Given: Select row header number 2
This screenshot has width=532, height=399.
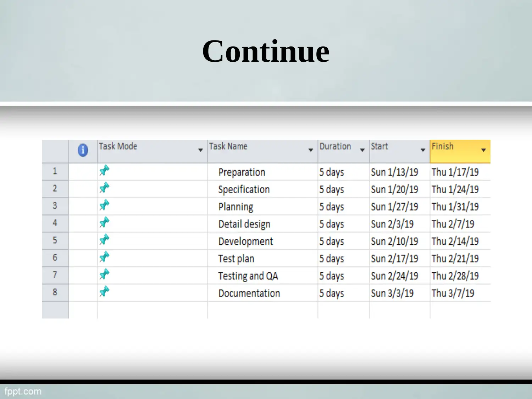Looking at the screenshot, I should click(55, 189).
